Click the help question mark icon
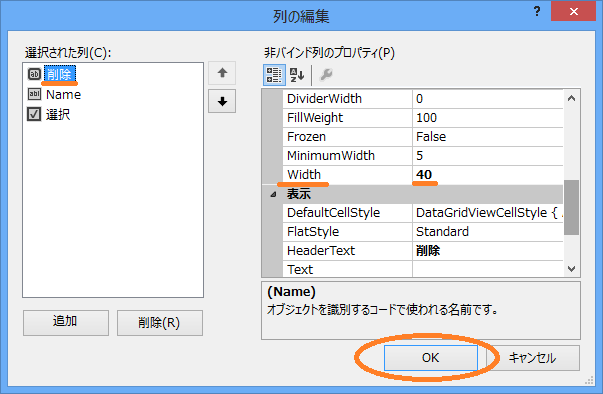 (537, 11)
